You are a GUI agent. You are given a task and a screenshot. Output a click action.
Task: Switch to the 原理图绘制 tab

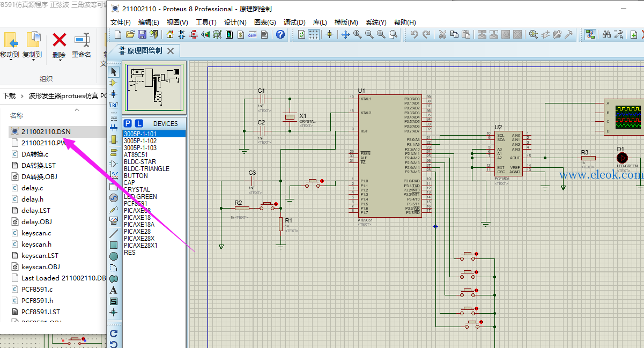coord(144,51)
